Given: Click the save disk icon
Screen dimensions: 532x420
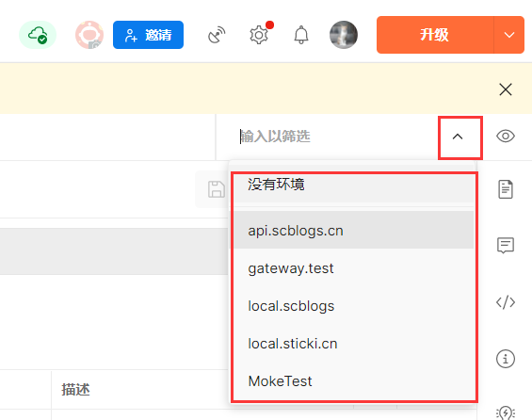Looking at the screenshot, I should [x=217, y=189].
